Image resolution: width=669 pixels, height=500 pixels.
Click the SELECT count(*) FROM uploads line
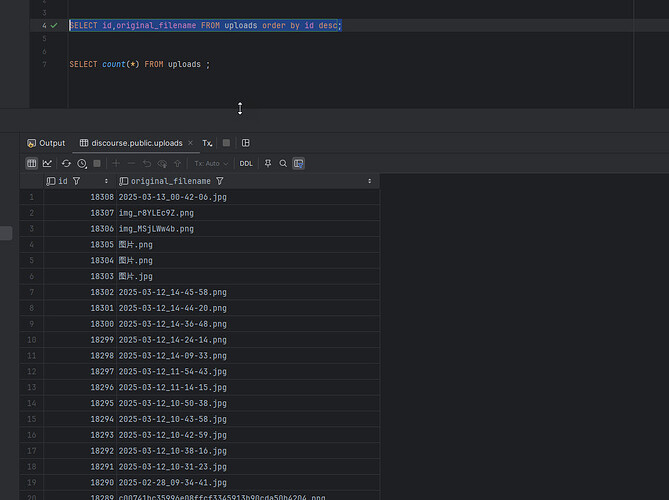pyautogui.click(x=140, y=64)
